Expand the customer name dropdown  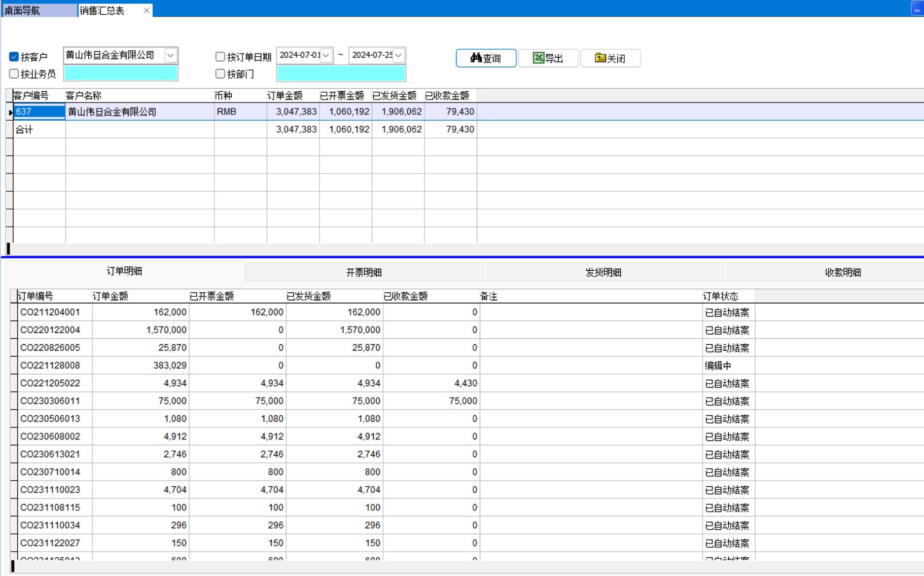170,55
